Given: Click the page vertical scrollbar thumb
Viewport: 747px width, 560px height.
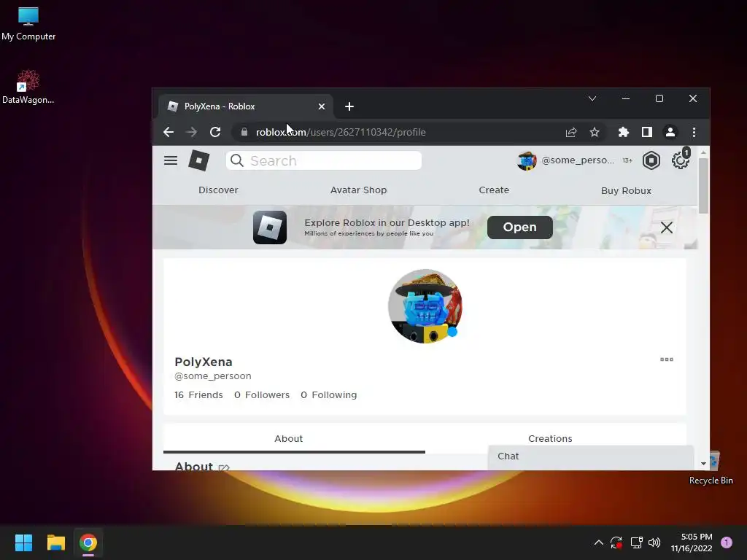Looking at the screenshot, I should [703, 186].
